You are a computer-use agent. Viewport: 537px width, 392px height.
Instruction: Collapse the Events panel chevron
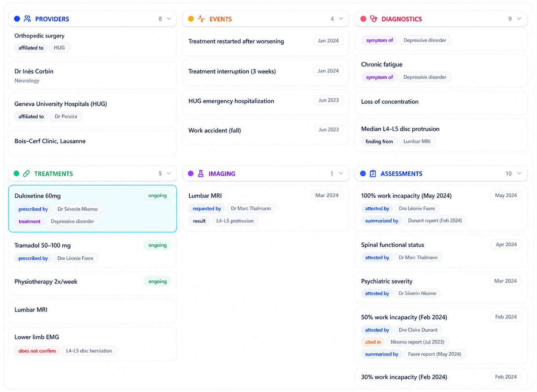click(341, 19)
